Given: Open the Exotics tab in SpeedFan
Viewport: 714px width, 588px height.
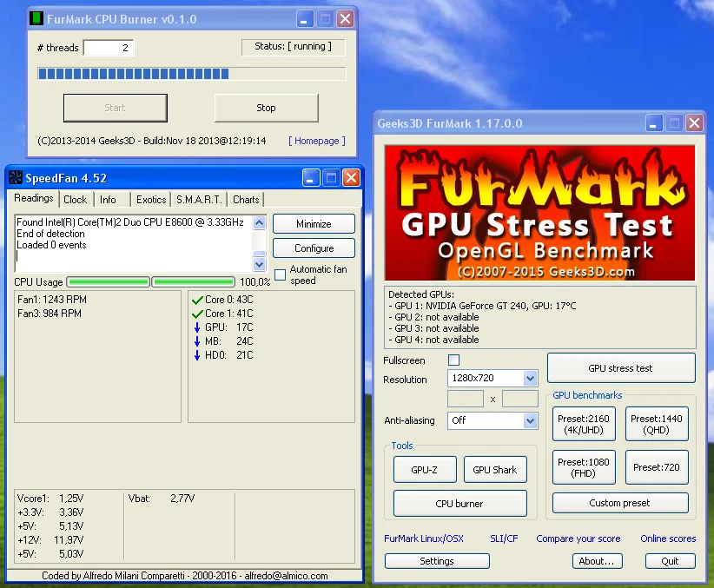Looking at the screenshot, I should pyautogui.click(x=151, y=200).
